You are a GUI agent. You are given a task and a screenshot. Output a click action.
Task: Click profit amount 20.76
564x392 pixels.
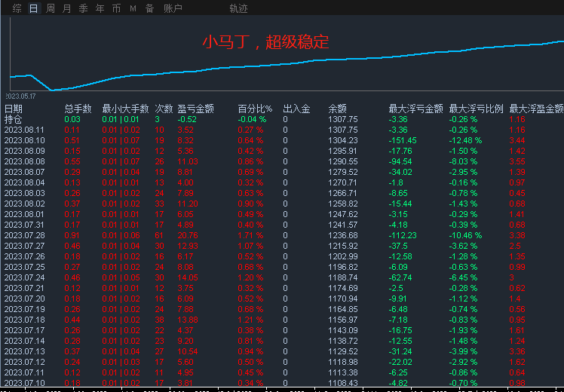188,235
